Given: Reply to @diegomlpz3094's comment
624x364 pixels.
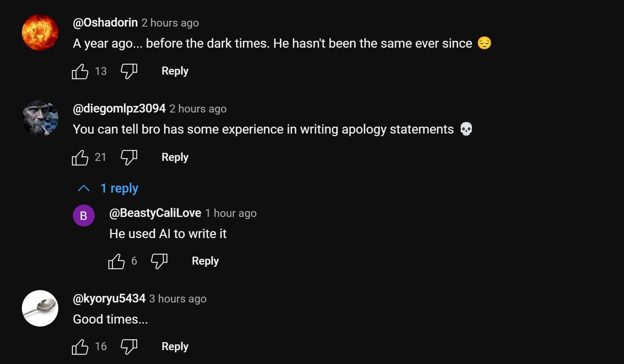Looking at the screenshot, I should click(x=175, y=157).
